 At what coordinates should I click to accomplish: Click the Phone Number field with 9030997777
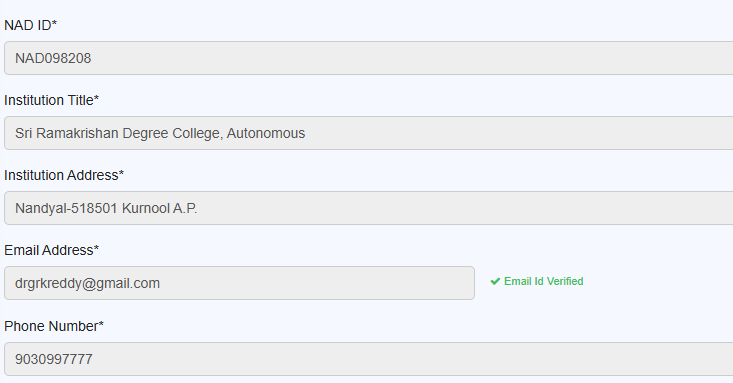(368, 359)
